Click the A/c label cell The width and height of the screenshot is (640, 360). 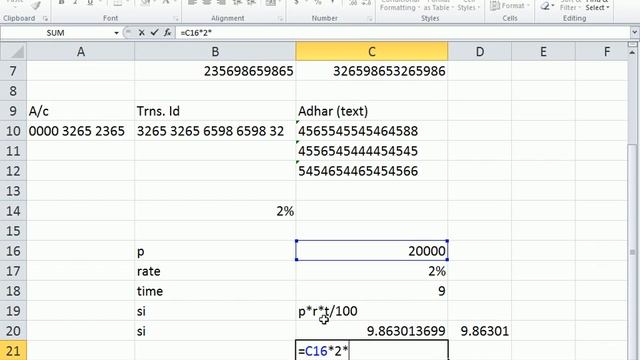click(81, 111)
